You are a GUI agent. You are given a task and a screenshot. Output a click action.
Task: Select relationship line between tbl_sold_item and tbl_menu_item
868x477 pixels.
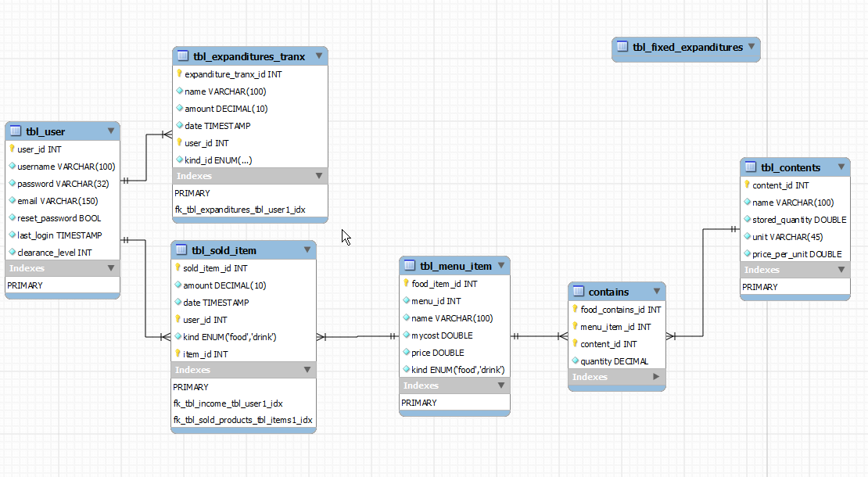(x=357, y=336)
